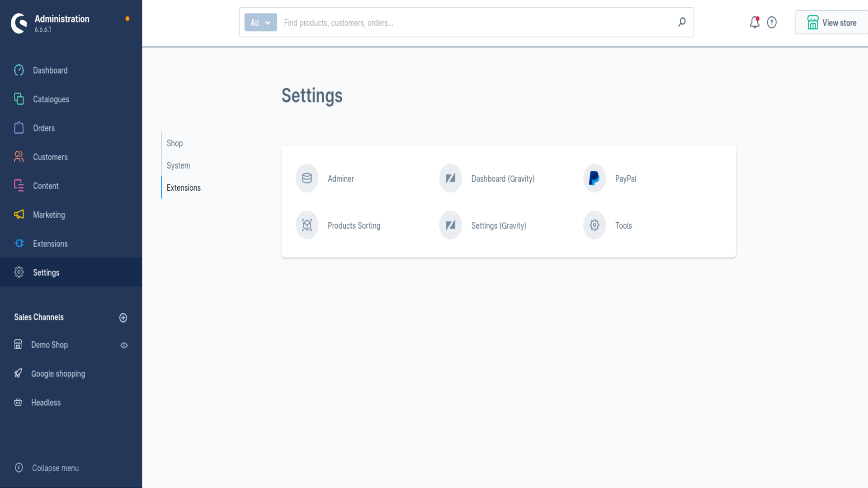Click the Demo Shop storefront icon
The image size is (868, 488).
(18, 345)
